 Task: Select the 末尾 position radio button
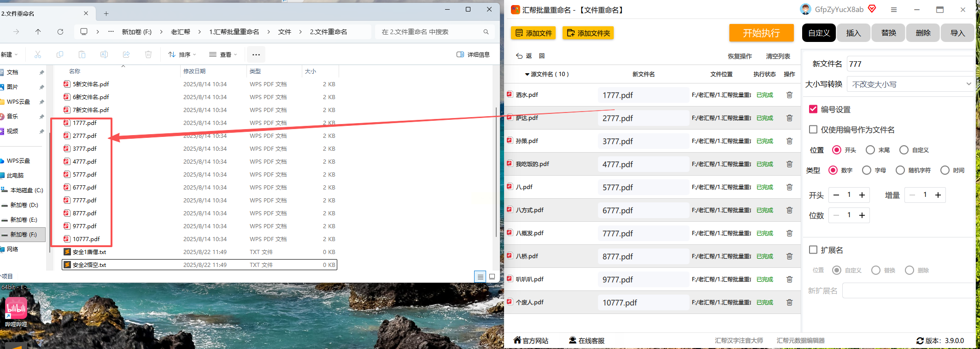870,150
